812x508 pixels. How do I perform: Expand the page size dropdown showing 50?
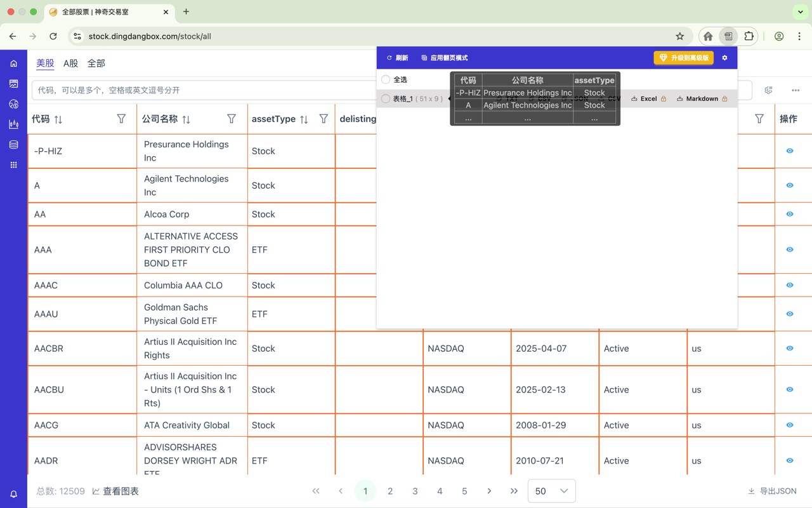(552, 491)
